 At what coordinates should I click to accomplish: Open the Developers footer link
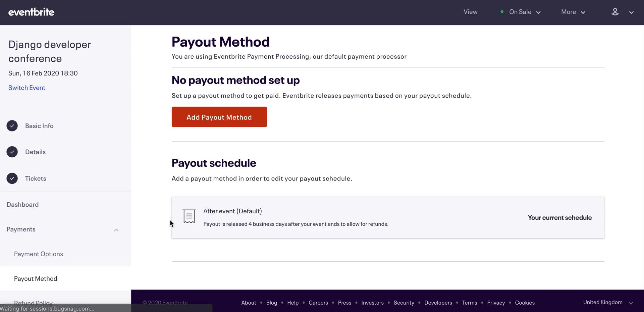[x=438, y=303]
